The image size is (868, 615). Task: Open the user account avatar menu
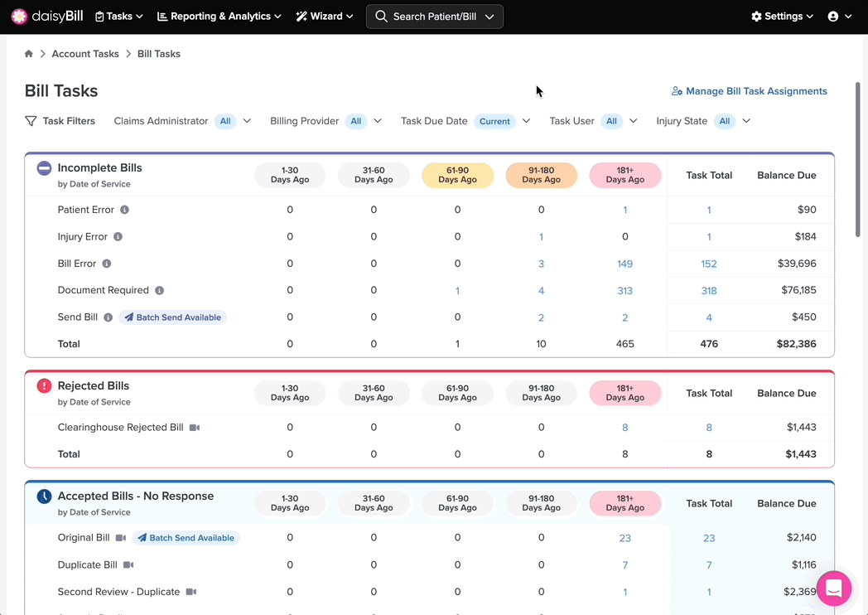pos(839,17)
